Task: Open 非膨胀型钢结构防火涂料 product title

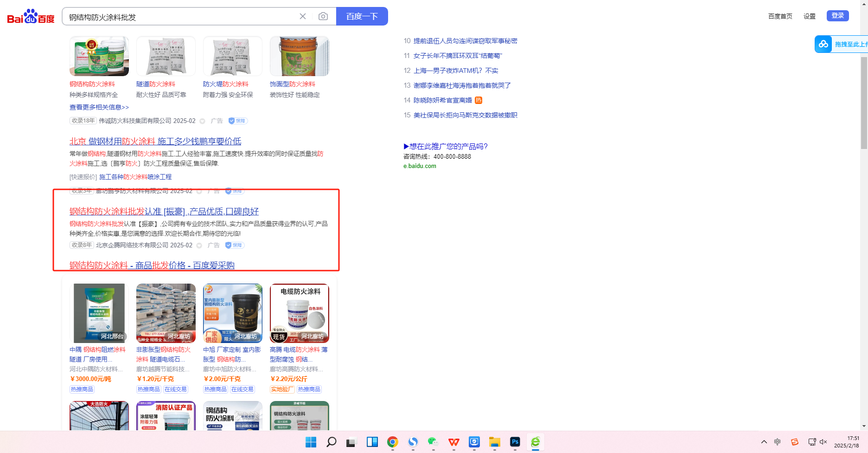Action: (x=164, y=354)
